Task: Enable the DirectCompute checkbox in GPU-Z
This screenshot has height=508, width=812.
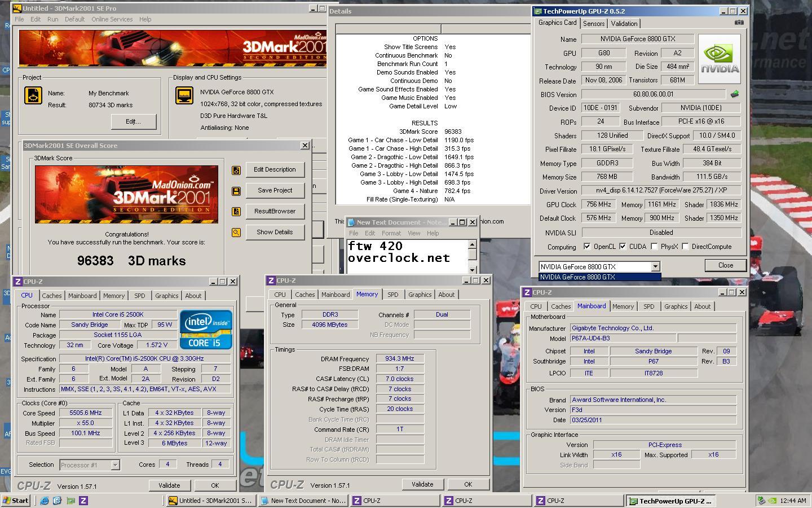Action: click(x=685, y=247)
